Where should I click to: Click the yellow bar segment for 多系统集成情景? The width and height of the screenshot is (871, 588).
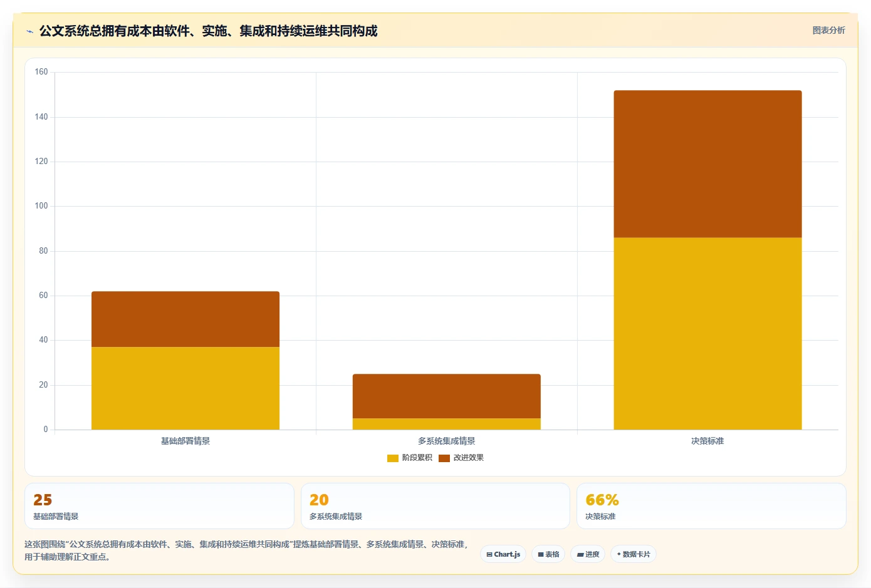click(x=447, y=424)
